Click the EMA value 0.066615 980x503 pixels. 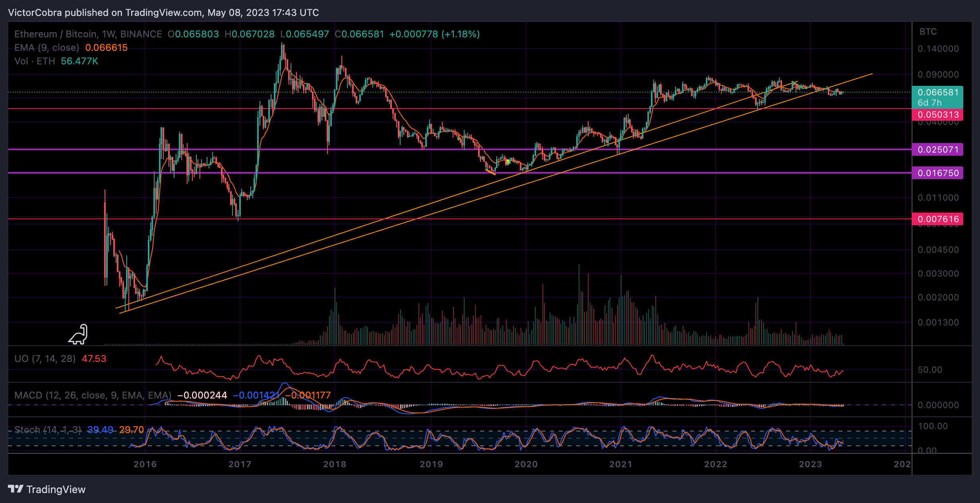point(107,48)
